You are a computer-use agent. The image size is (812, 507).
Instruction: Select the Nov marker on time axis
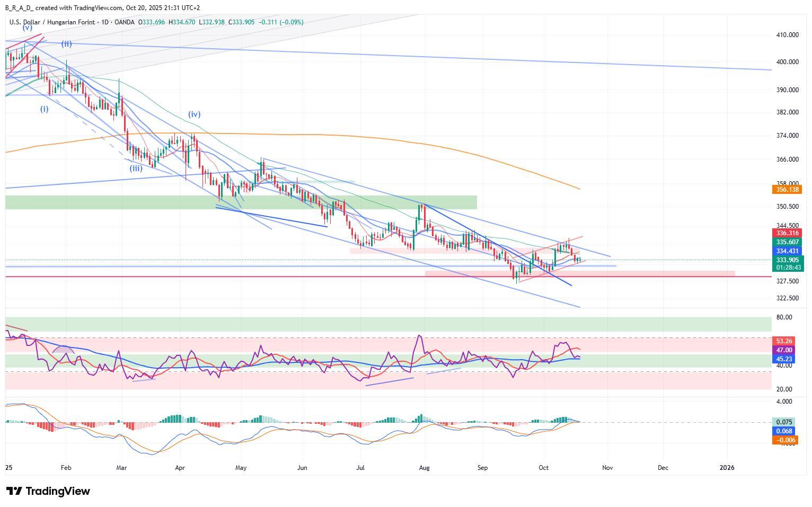(607, 468)
